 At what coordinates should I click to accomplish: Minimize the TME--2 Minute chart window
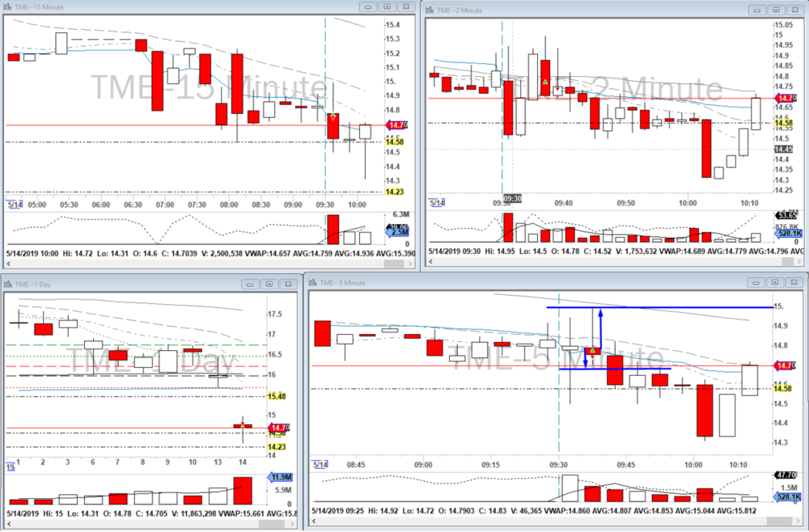tap(755, 10)
